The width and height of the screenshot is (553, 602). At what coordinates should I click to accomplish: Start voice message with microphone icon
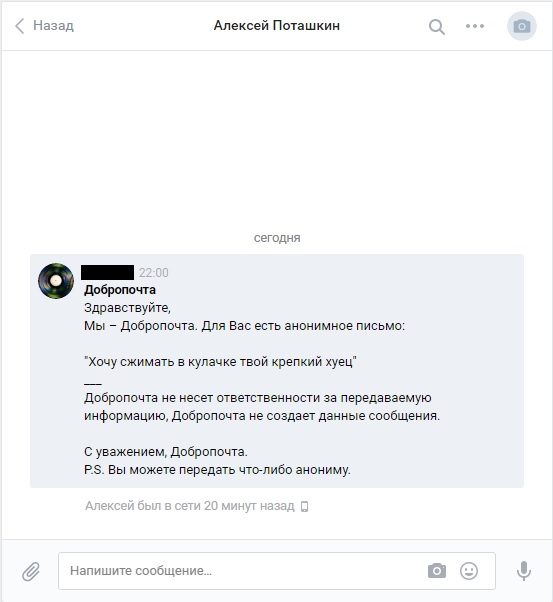click(523, 571)
